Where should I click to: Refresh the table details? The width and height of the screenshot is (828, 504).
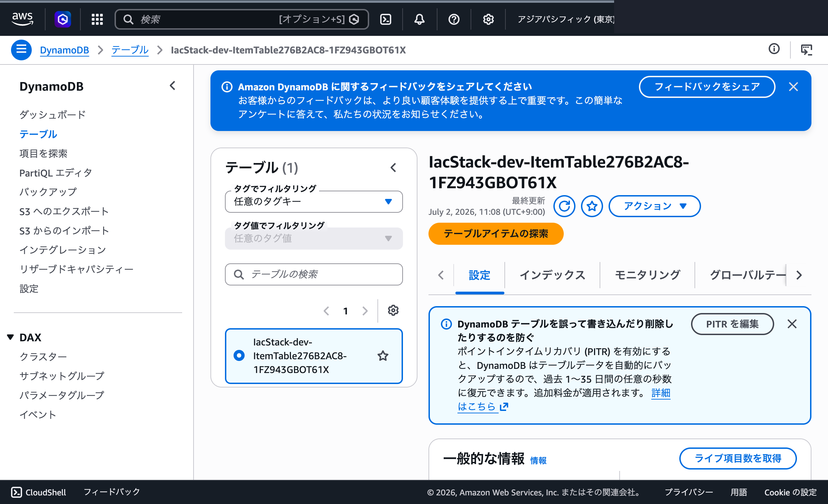click(x=564, y=206)
